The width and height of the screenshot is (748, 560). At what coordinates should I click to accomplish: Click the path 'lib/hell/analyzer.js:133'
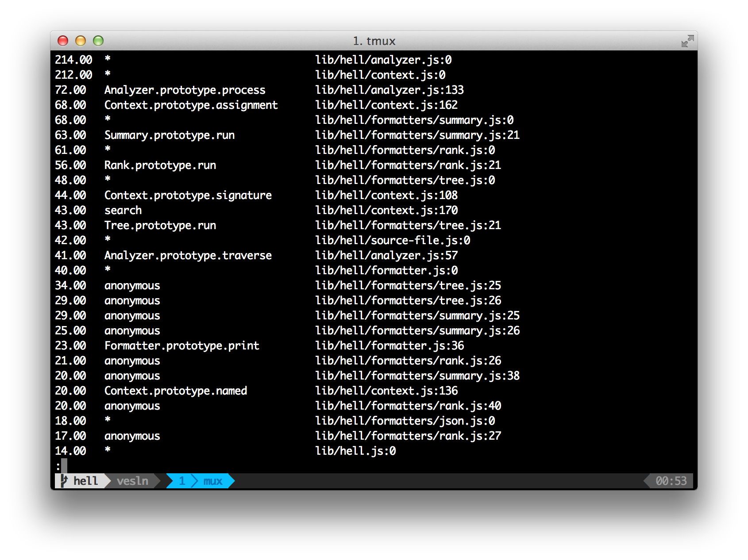(389, 90)
